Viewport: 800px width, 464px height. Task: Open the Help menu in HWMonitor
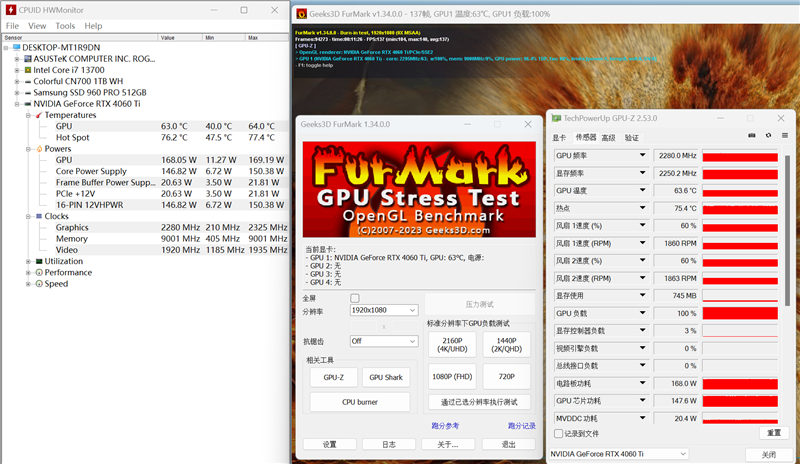[x=93, y=26]
